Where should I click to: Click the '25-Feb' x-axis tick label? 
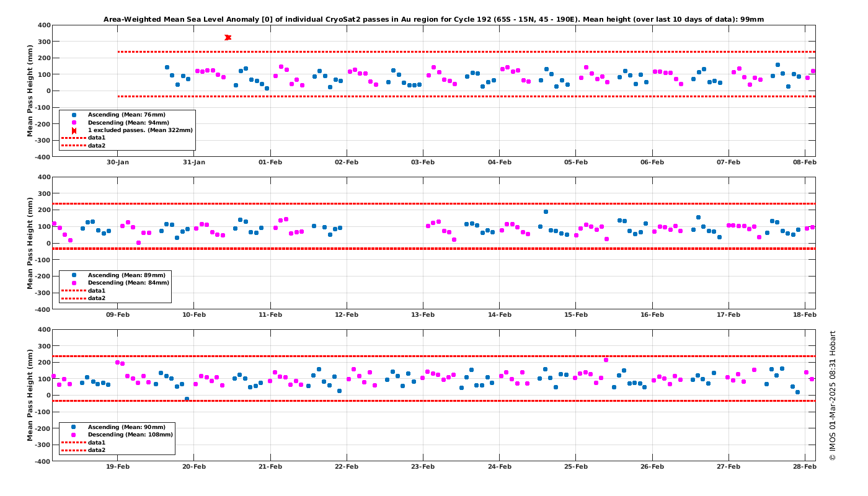(x=576, y=467)
